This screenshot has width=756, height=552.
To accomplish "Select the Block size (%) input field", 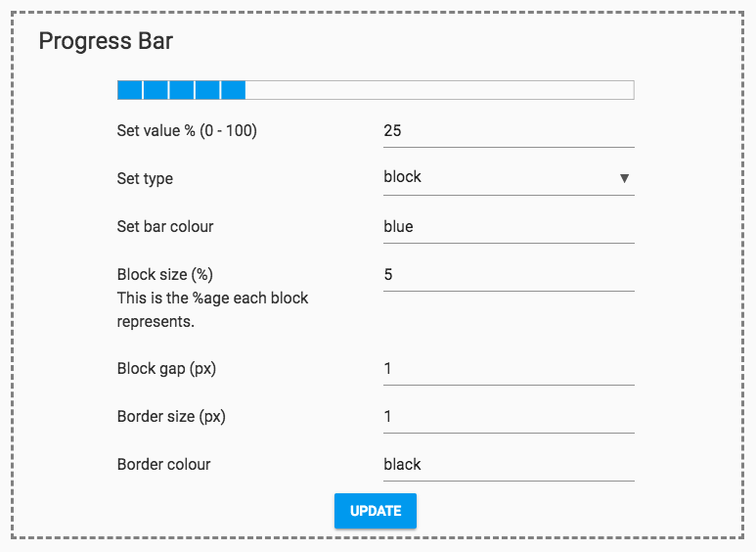I will (x=509, y=275).
